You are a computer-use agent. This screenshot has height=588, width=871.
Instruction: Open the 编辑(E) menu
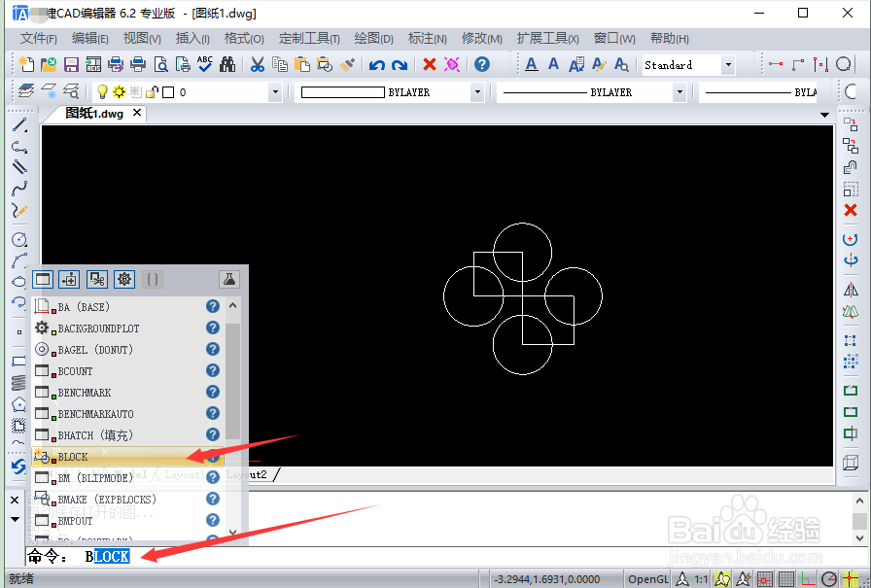coord(90,39)
